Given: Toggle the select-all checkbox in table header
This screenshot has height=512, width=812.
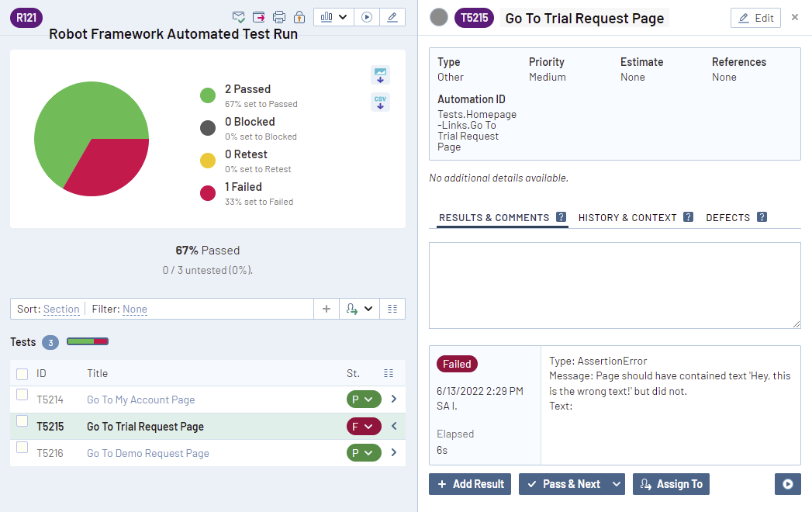Looking at the screenshot, I should (22, 374).
